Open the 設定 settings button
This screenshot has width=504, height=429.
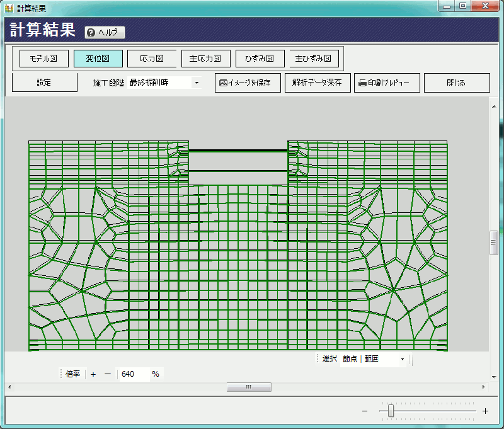click(x=44, y=83)
